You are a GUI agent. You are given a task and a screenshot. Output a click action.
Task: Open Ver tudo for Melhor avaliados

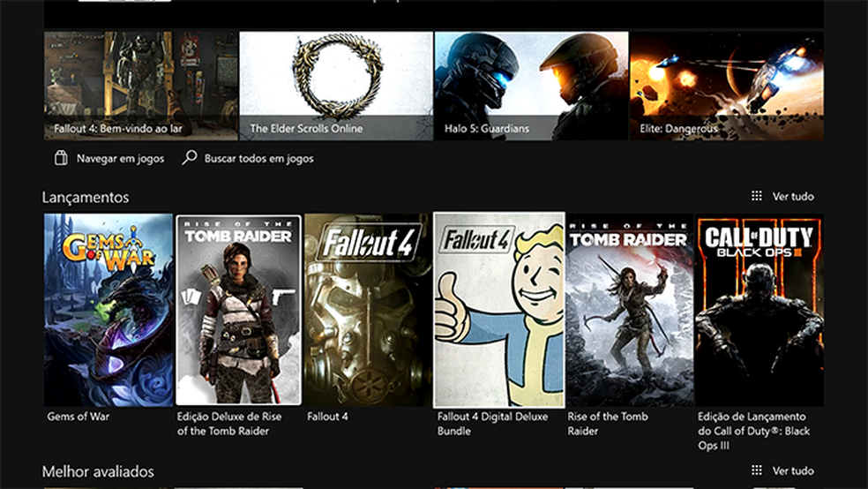793,470
